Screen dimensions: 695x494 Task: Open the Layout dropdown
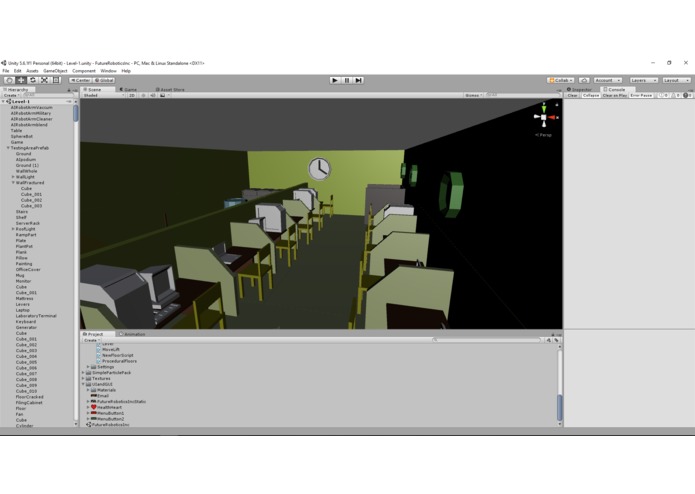677,80
